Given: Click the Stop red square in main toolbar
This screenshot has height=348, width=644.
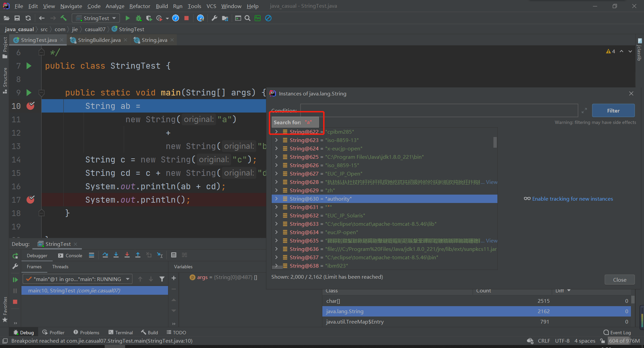Looking at the screenshot, I should point(186,18).
